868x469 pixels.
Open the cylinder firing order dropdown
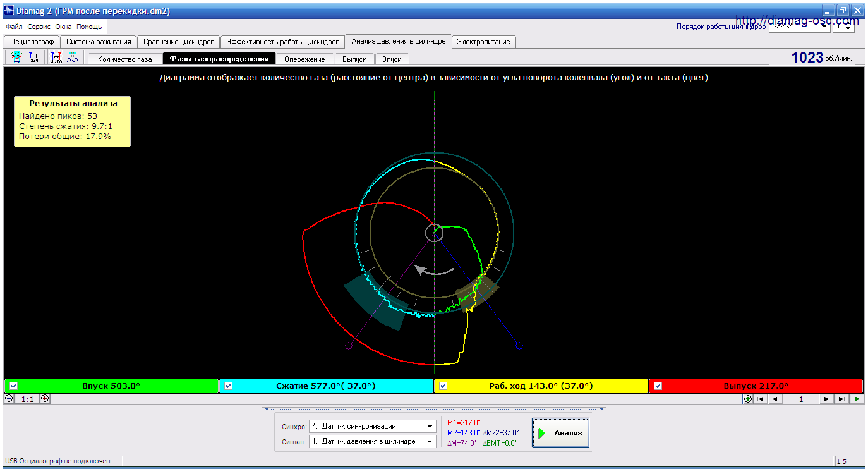coord(824,27)
